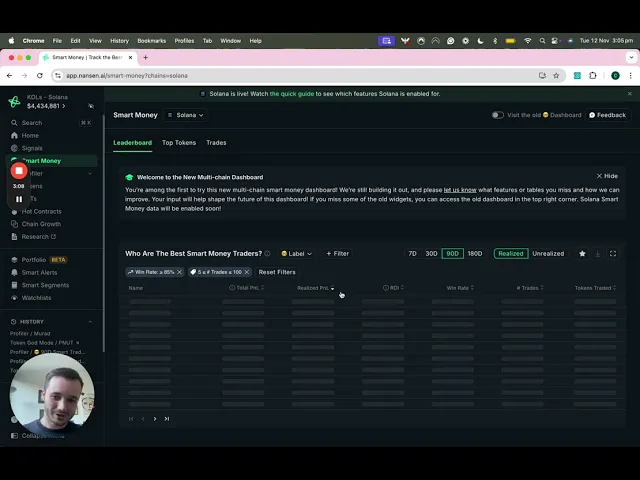Open Hot Contracts page
The width and height of the screenshot is (640, 480).
tap(41, 211)
